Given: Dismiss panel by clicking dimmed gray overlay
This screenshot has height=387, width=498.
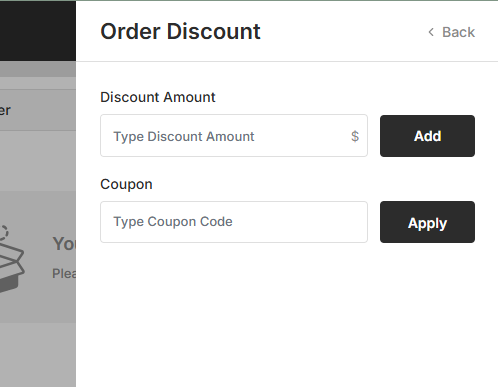Looking at the screenshot, I should [x=38, y=353].
